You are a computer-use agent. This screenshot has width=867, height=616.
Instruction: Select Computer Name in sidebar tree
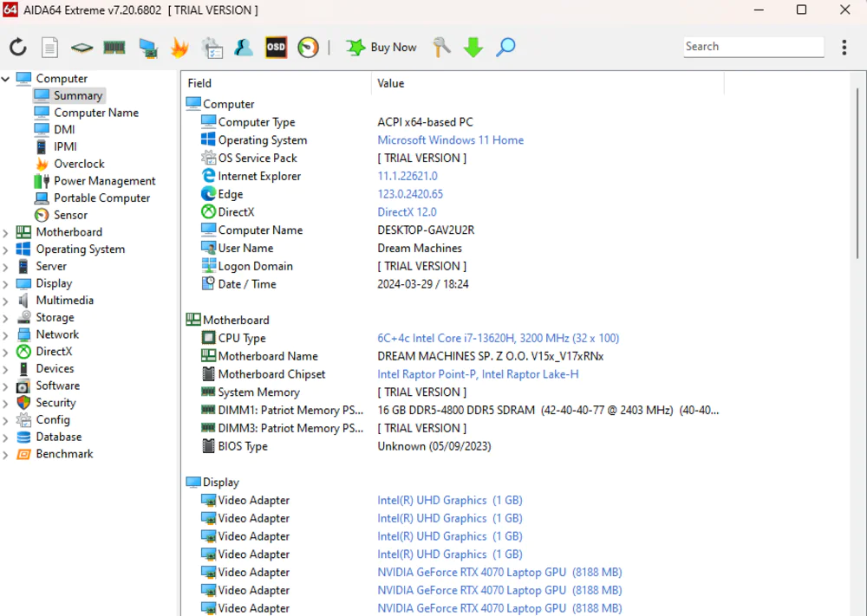point(86,113)
